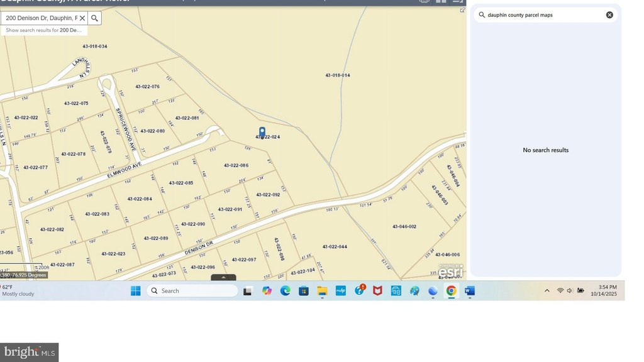This screenshot has width=644, height=362.
Task: Click the magnifier icon in the side panel search
Action: click(482, 15)
